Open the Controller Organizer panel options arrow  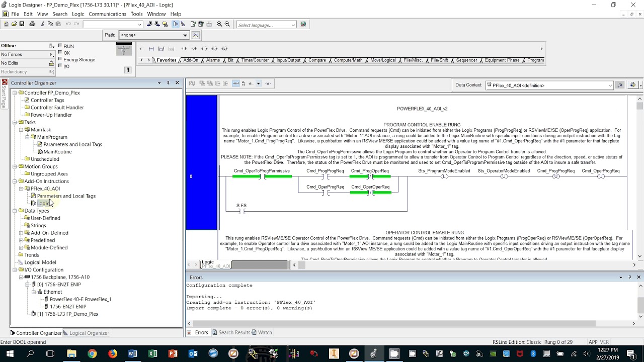[x=159, y=83]
